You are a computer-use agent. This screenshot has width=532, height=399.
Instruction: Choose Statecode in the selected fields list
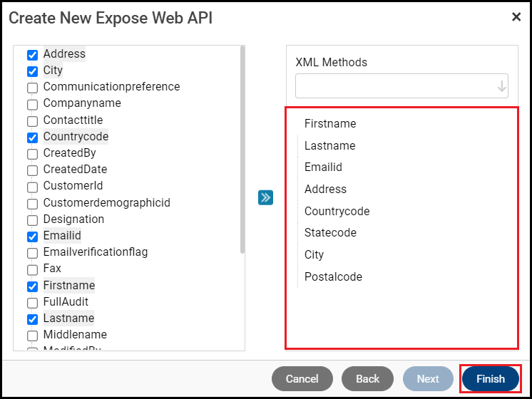[x=330, y=233]
